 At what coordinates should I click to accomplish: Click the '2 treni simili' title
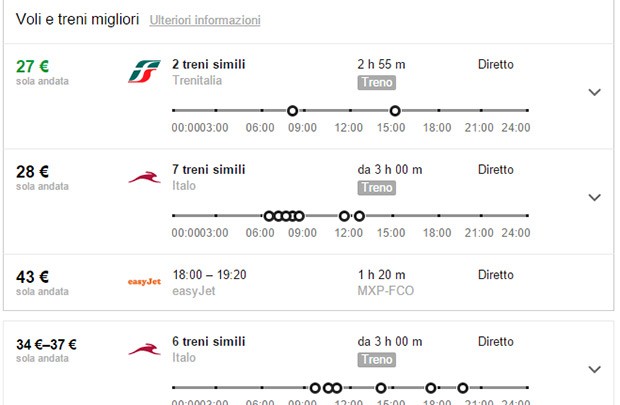click(x=209, y=64)
